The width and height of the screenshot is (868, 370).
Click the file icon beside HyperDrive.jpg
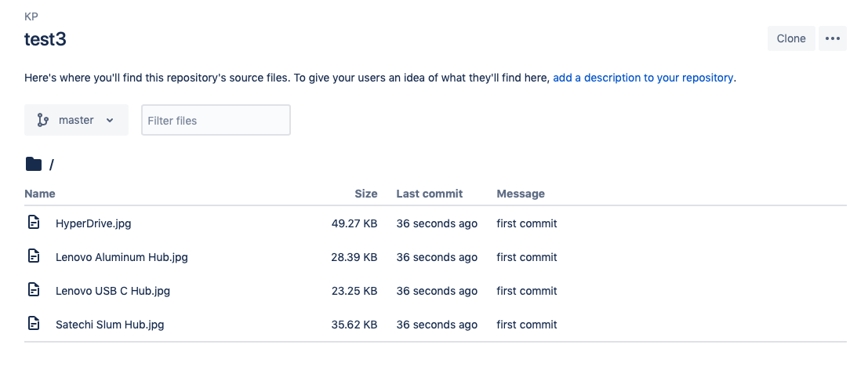tap(34, 223)
